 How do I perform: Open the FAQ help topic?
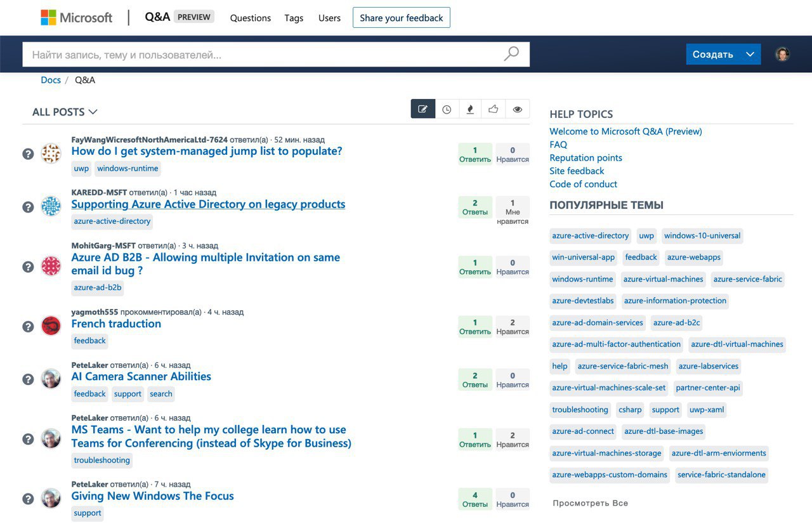coord(558,145)
